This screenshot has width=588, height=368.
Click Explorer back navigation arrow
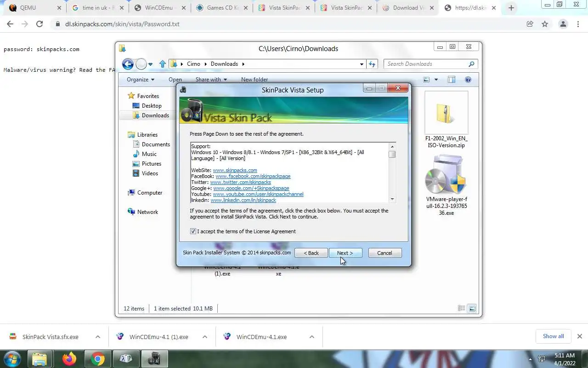point(128,64)
